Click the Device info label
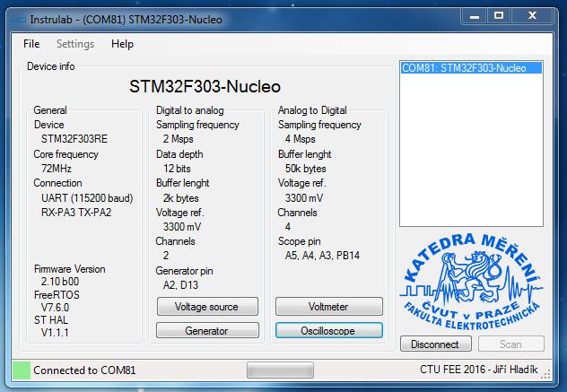Viewport: 567px width, 392px height. (50, 66)
